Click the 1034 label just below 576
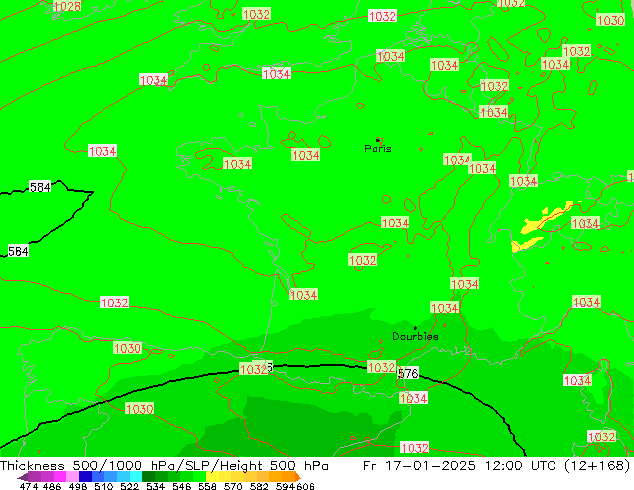Image resolution: width=634 pixels, height=490 pixels. click(x=413, y=398)
